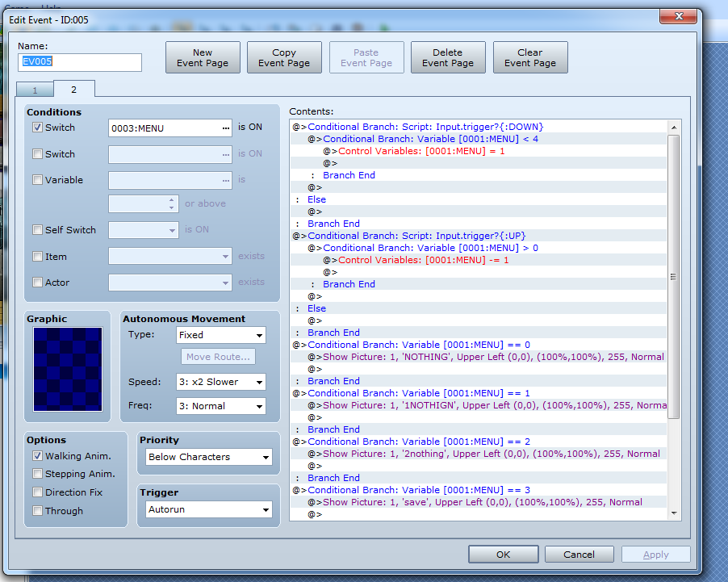Select Show Picture '1NOTHIGN' command line
The height and width of the screenshot is (582, 728).
[x=479, y=405]
